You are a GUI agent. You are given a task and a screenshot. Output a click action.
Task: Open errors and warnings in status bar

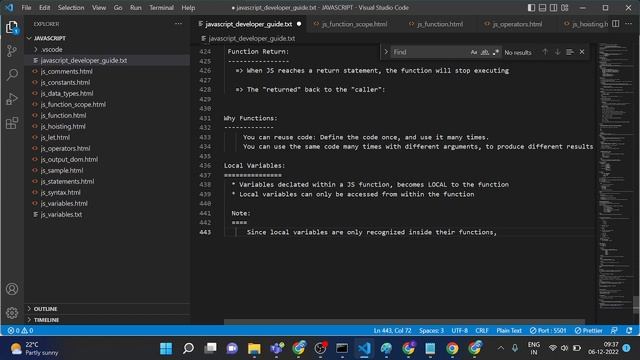[x=20, y=330]
